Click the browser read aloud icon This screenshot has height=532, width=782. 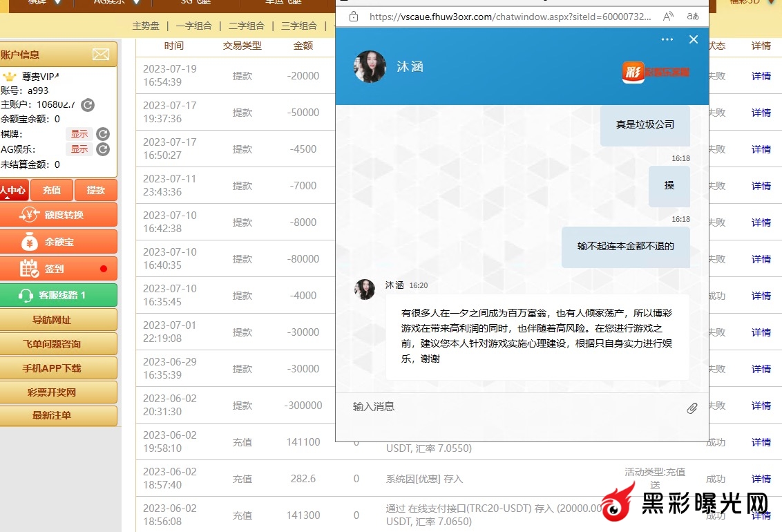[668, 16]
